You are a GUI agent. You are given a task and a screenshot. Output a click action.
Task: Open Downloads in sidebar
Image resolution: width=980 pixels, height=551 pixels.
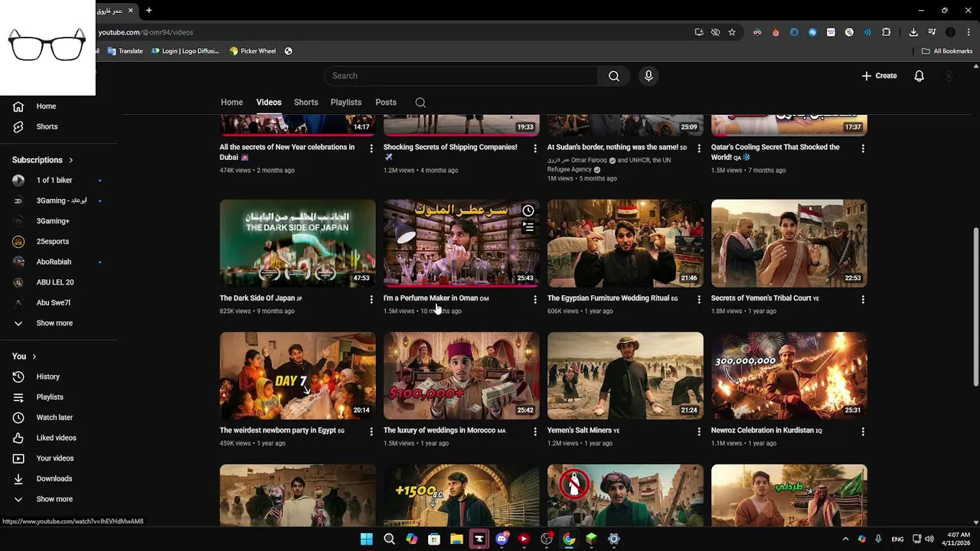click(x=58, y=479)
